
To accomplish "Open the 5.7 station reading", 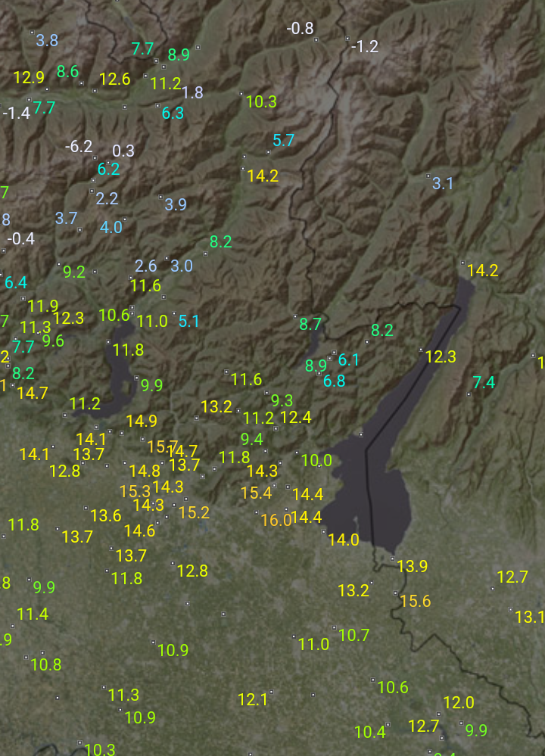I will (283, 140).
